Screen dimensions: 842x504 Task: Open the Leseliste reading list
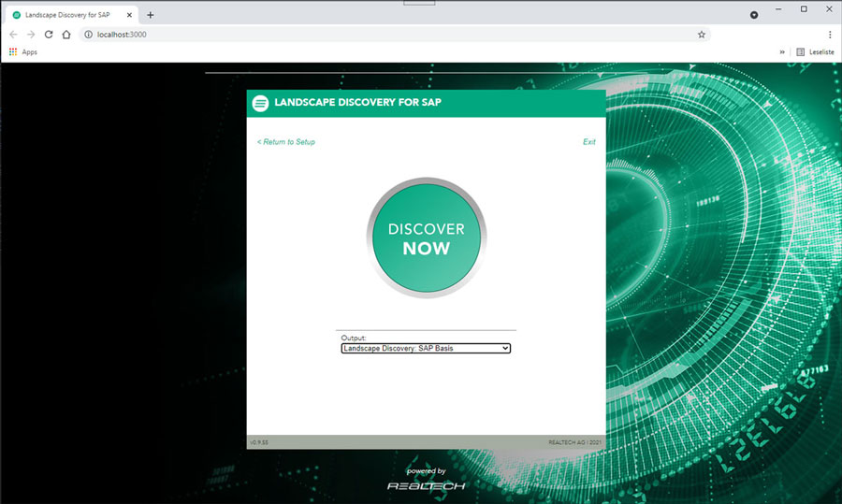pyautogui.click(x=815, y=52)
